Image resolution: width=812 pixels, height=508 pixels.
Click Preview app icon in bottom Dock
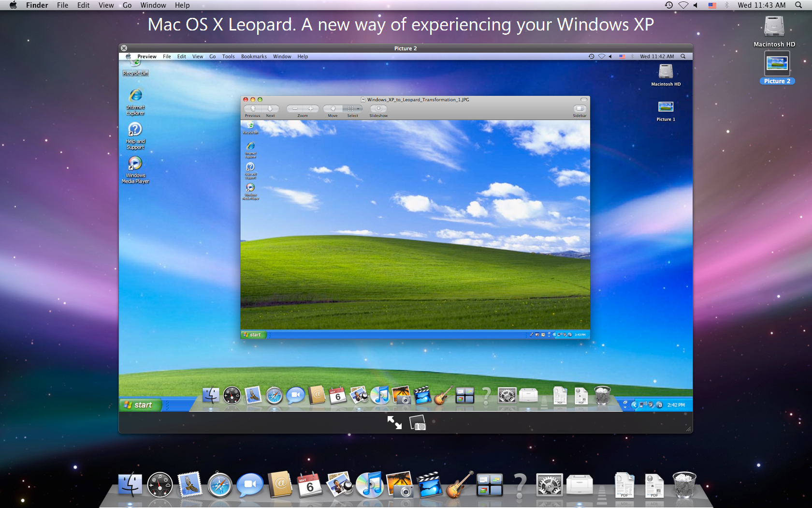(340, 485)
